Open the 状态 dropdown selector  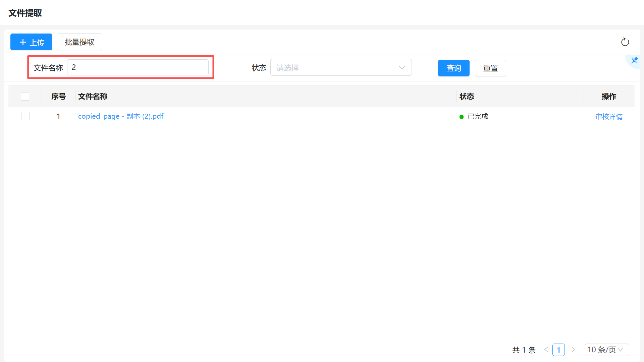[x=335, y=68]
